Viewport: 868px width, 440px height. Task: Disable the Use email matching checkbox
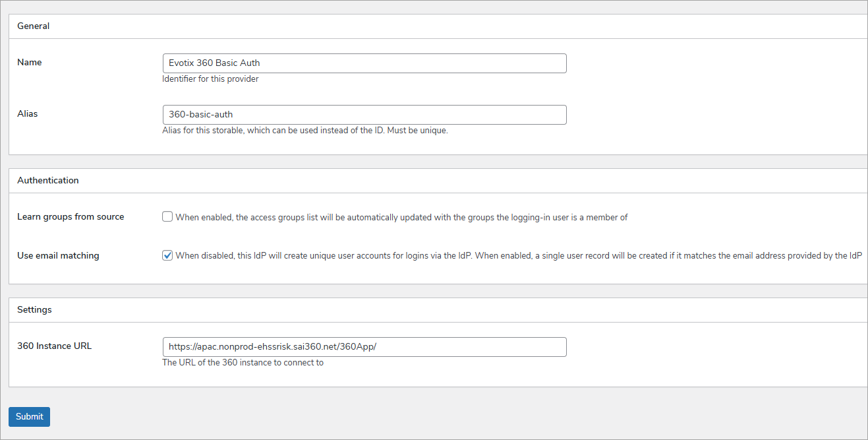(167, 255)
